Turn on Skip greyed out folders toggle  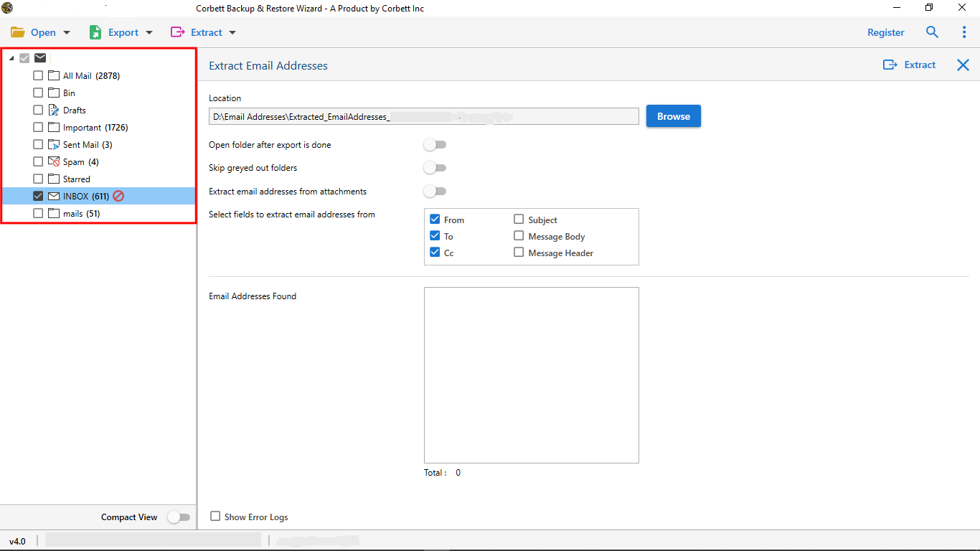[435, 168]
